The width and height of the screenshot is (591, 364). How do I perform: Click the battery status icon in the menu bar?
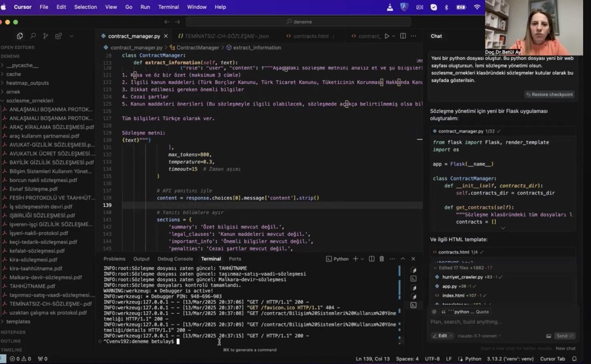pyautogui.click(x=461, y=7)
